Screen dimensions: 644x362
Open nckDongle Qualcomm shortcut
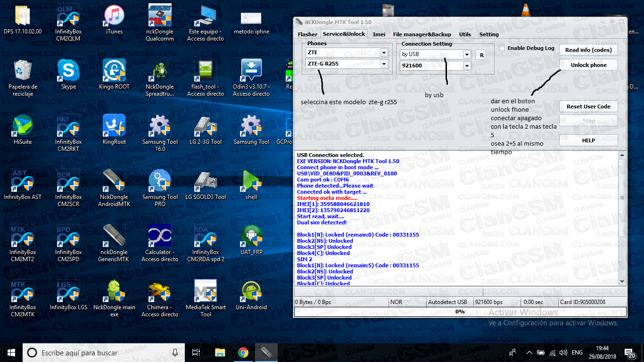(x=160, y=23)
